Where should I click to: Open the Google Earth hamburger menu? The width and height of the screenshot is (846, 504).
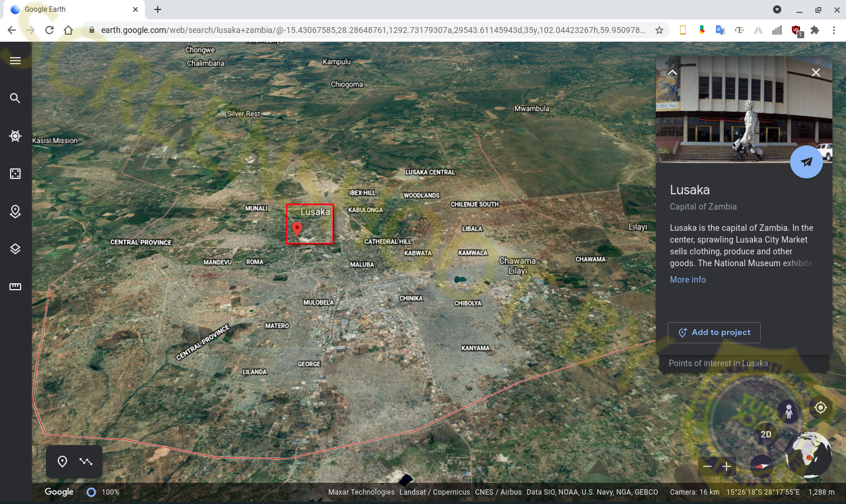15,61
